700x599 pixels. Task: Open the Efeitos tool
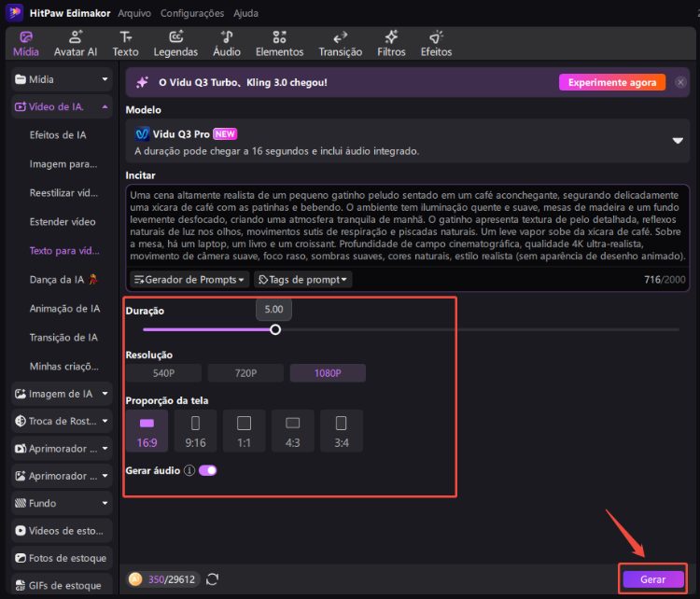436,44
